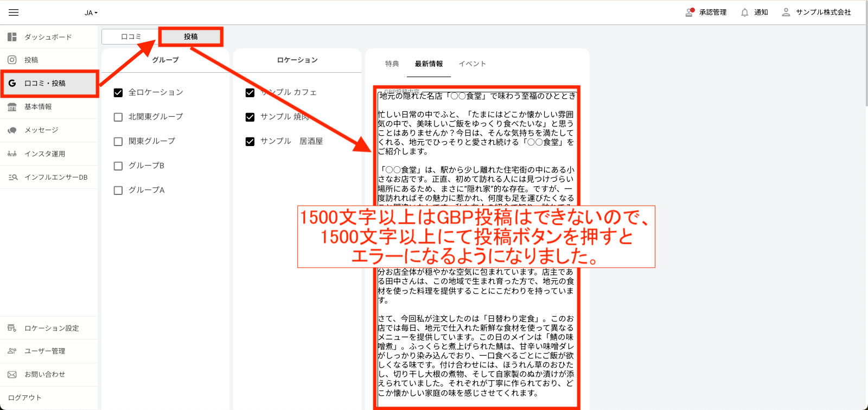Switch to the 口コミ tab button
This screenshot has height=410, width=868.
tap(131, 36)
